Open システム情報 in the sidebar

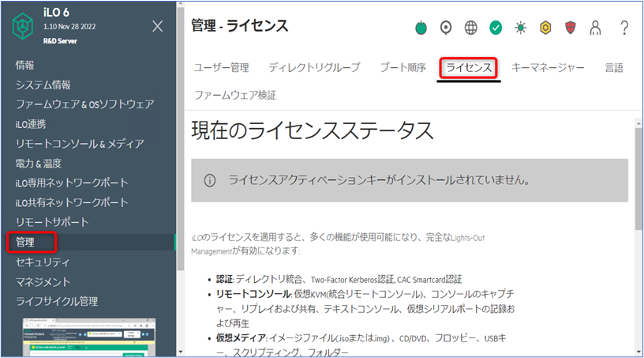[x=43, y=85]
